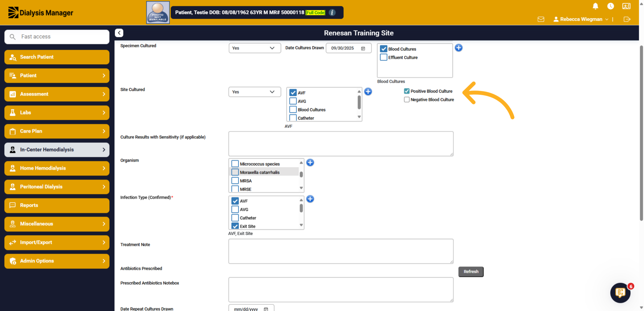Screen dimensions: 644x311
Task: Click plus icon beside Organism list
Action: coord(310,162)
